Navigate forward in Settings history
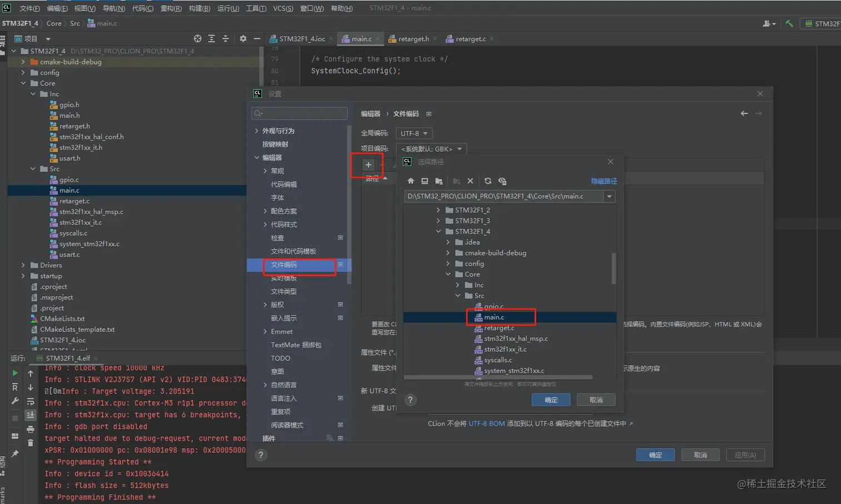Image resolution: width=841 pixels, height=504 pixels. pyautogui.click(x=759, y=113)
